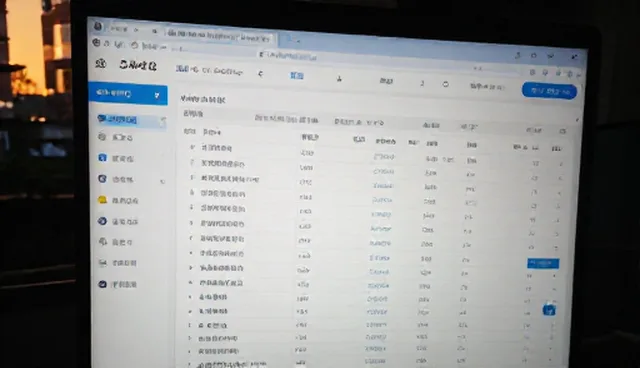Click the yellow icon in the left sidebar

coord(102,200)
